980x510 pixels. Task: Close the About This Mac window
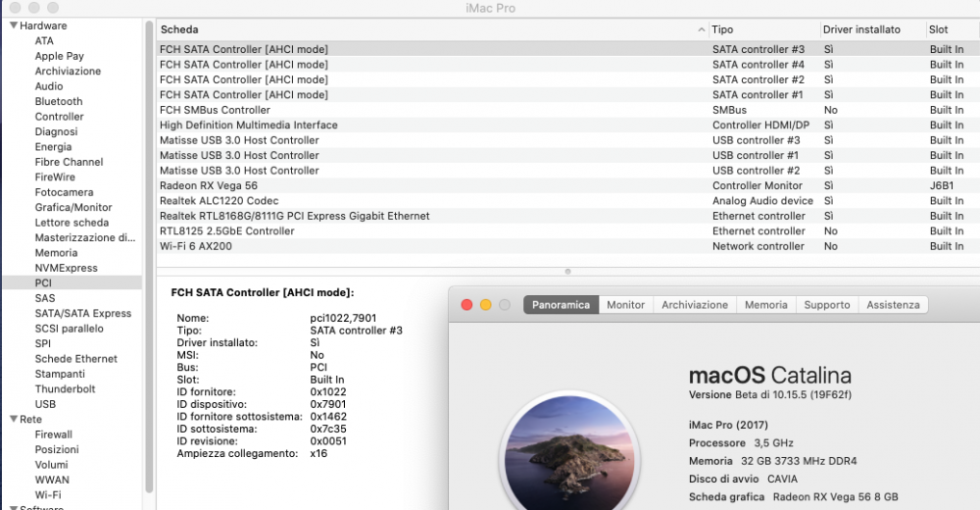pos(466,305)
